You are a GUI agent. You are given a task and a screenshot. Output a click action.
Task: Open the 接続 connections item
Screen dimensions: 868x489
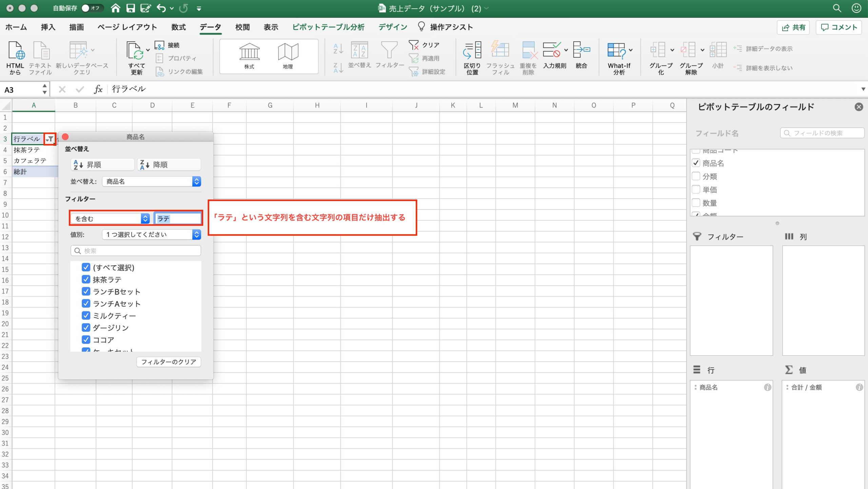point(167,45)
